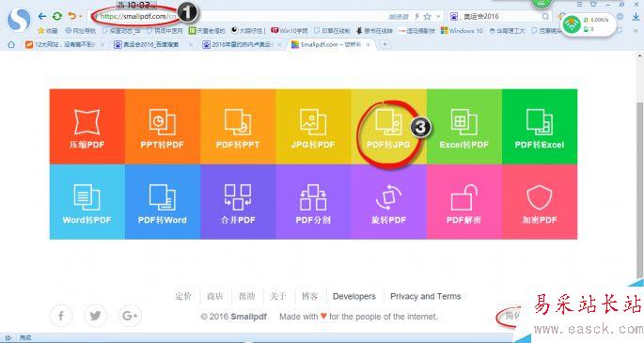Go back with the browser back arrow

tap(42, 16)
